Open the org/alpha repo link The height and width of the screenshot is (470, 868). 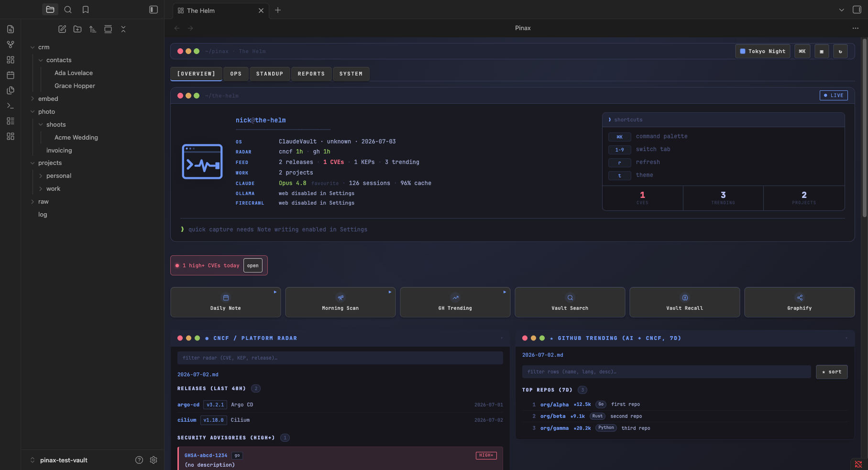[x=554, y=404]
